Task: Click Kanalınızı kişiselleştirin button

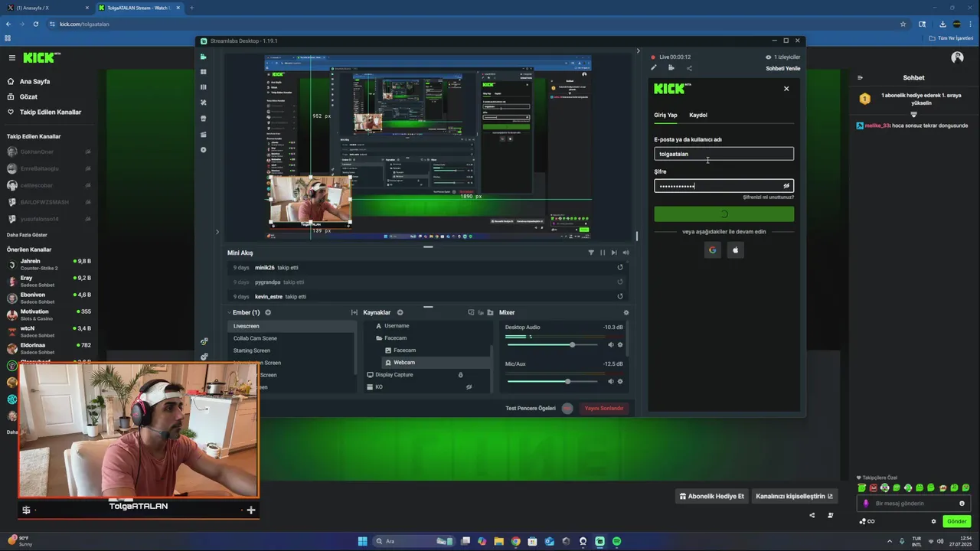Action: pos(795,496)
